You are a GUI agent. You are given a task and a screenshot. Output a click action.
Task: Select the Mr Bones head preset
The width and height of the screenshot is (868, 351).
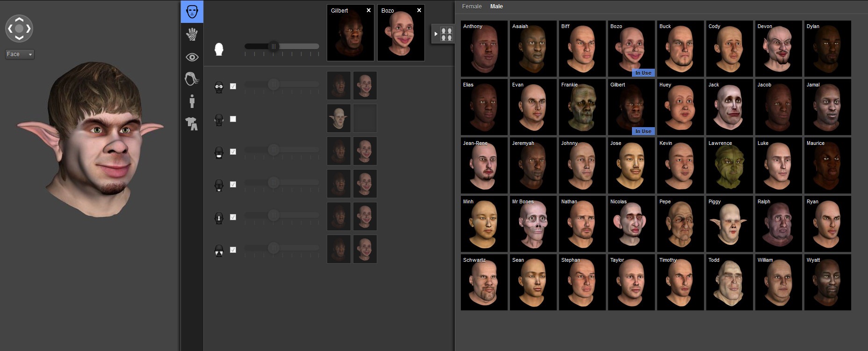(x=533, y=224)
